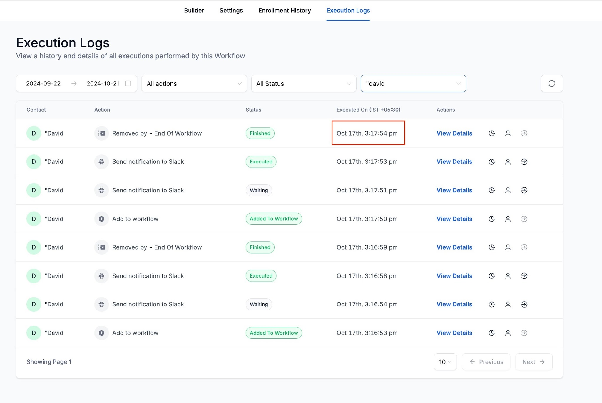Click start date 2024-09-22 field

point(43,83)
